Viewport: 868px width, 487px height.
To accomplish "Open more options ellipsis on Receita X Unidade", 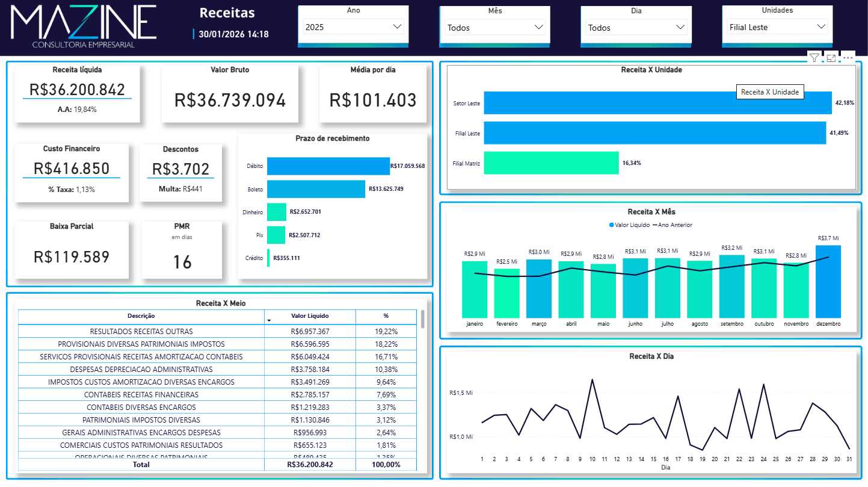I will (848, 58).
